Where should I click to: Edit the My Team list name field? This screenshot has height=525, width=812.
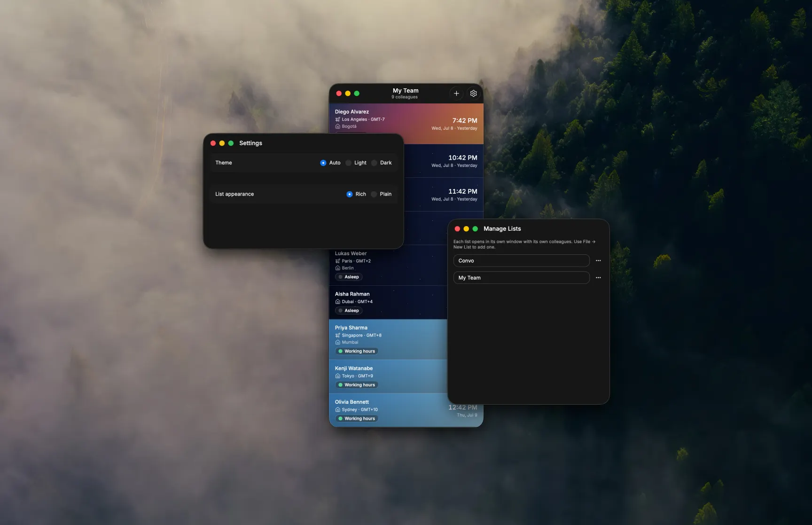tap(521, 278)
